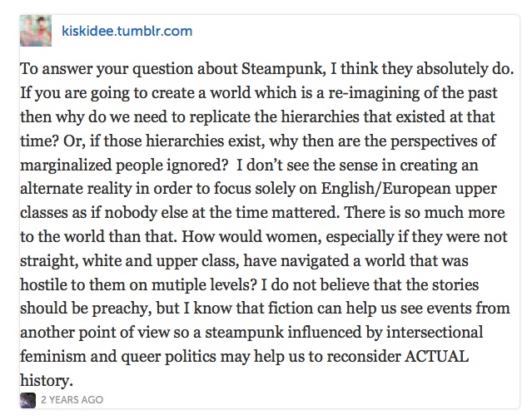
Task: Click the kiskidee avatar thumbnail beside the link
Action: click(36, 31)
